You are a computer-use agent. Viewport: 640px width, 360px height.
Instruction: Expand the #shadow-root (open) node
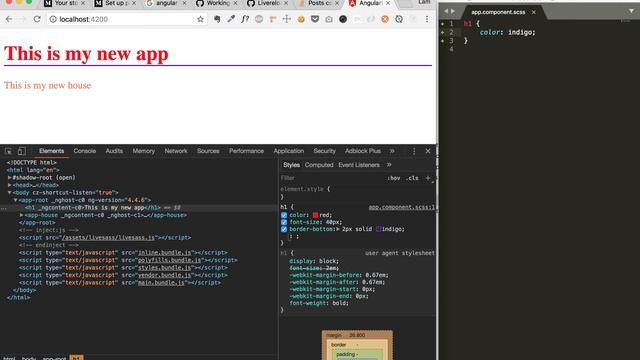coord(9,178)
